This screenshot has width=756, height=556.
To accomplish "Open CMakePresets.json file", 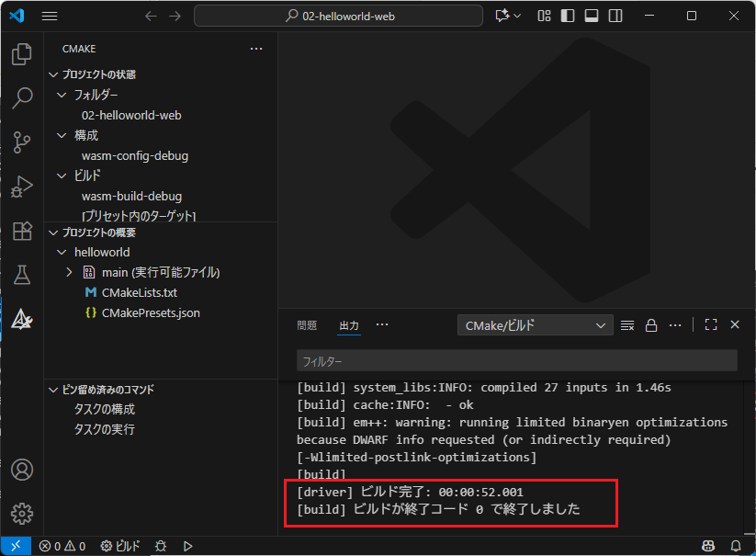I will [151, 313].
